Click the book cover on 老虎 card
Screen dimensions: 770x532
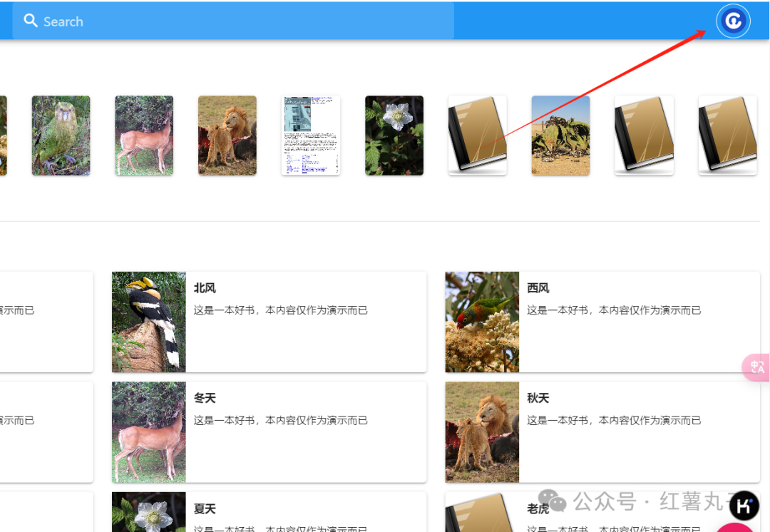pyautogui.click(x=482, y=512)
